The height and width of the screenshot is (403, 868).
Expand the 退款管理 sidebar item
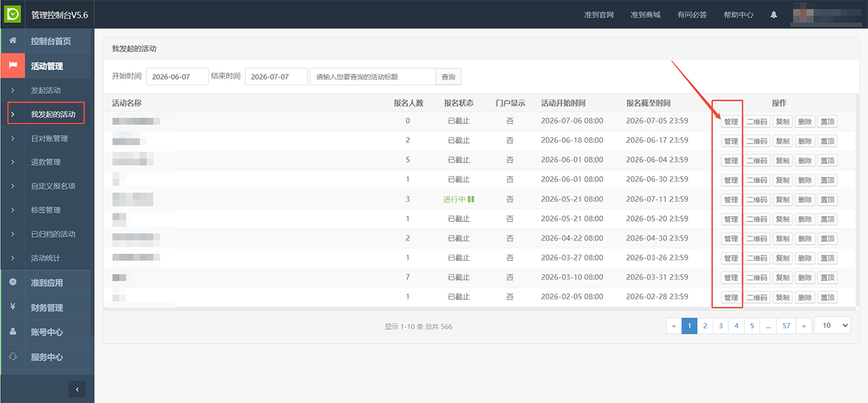[x=45, y=162]
